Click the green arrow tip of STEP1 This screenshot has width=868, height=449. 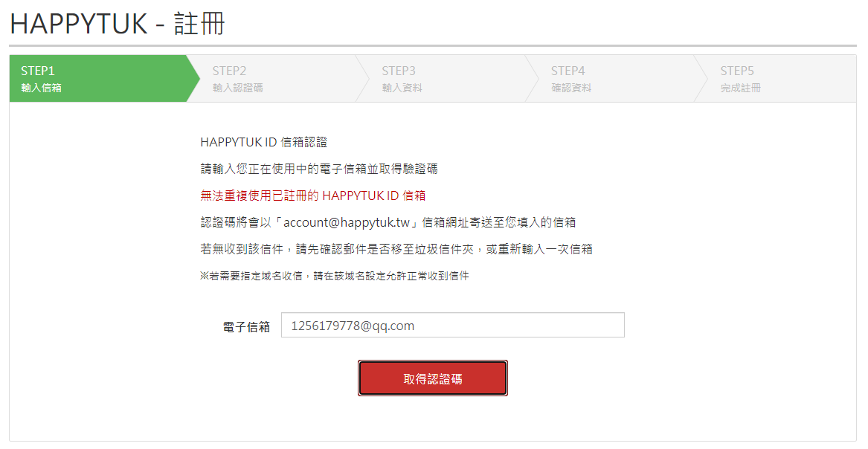click(x=193, y=79)
